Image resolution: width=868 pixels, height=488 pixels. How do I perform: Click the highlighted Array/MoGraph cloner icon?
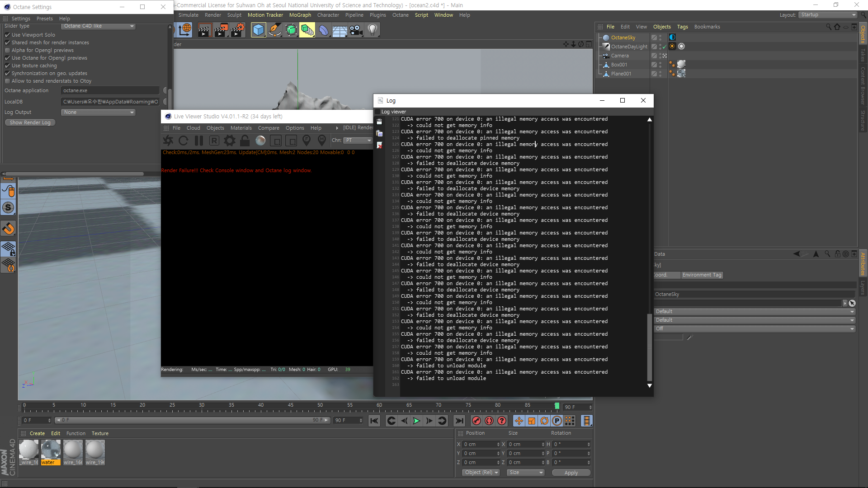(307, 30)
